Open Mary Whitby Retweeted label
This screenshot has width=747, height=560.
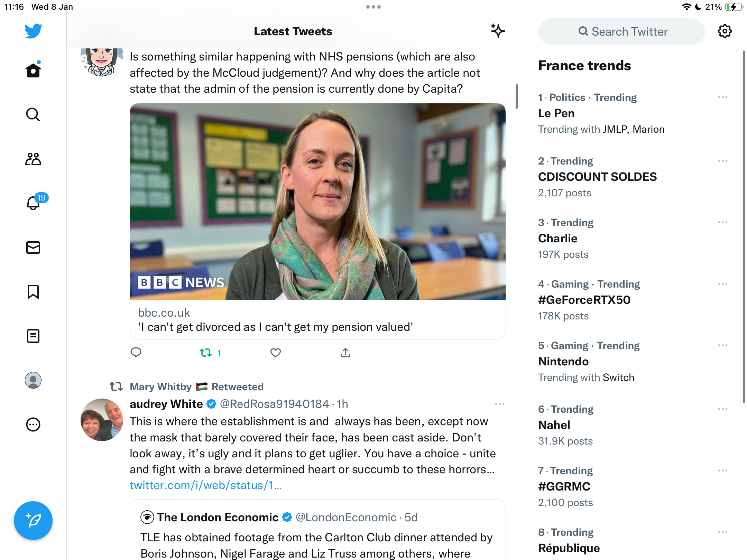(x=196, y=386)
